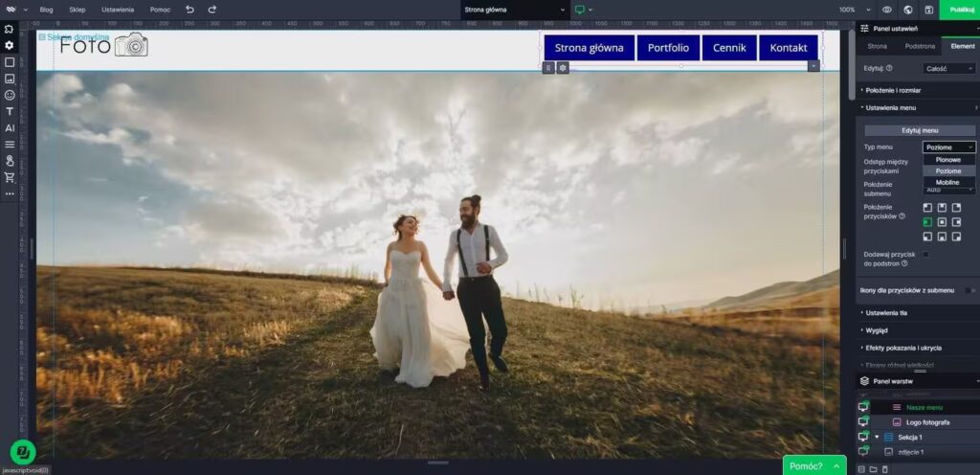The height and width of the screenshot is (475, 980).
Task: Open the Strona główna page dropdown
Action: click(514, 10)
